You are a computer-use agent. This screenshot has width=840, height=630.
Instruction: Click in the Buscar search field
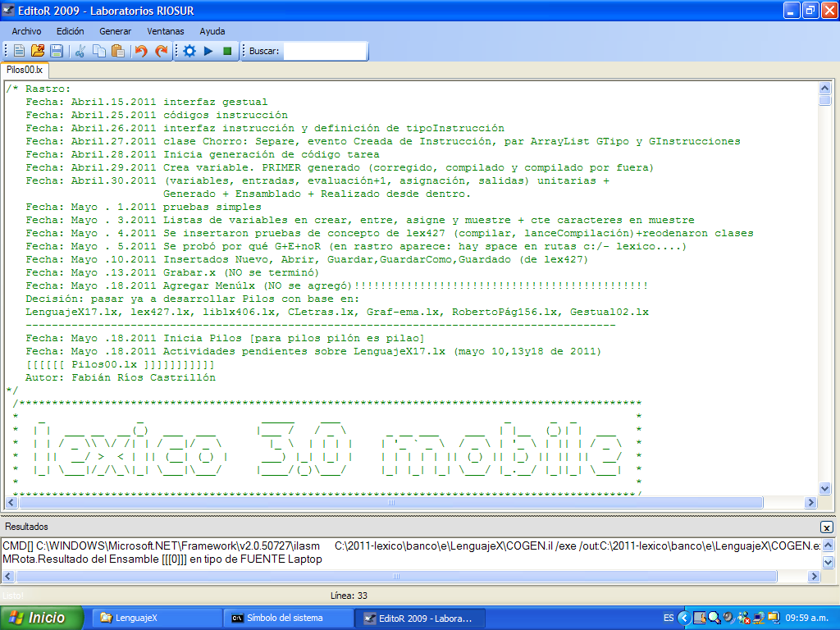[324, 51]
